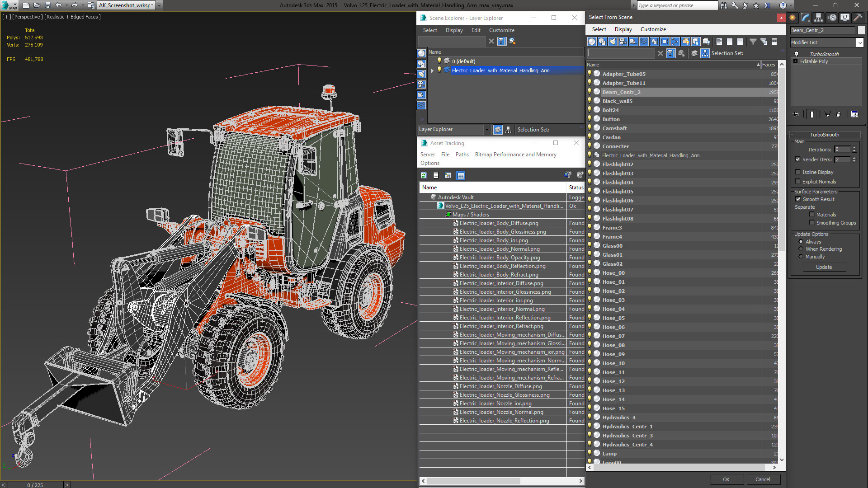This screenshot has width=868, height=488.
Task: Select Hydraulics_Centr_3 in object list
Action: click(x=627, y=436)
